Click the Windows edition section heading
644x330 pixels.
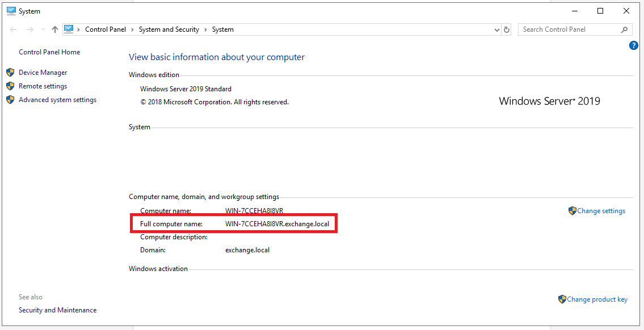[154, 75]
